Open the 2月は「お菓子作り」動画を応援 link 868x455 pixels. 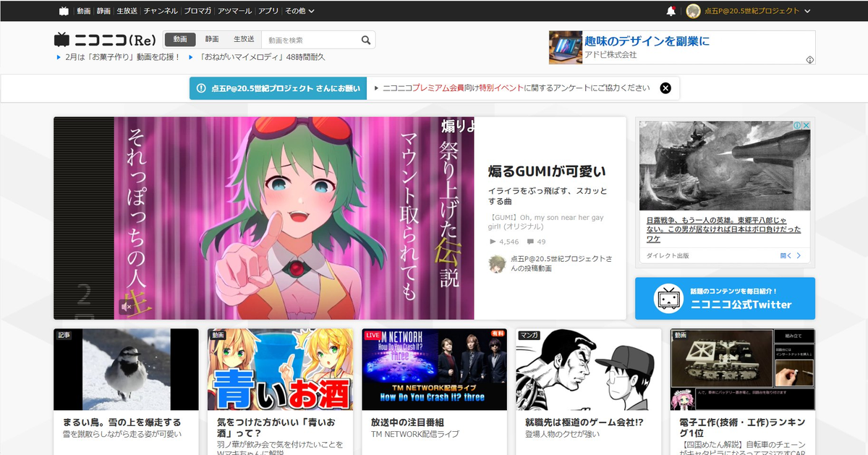click(x=122, y=56)
